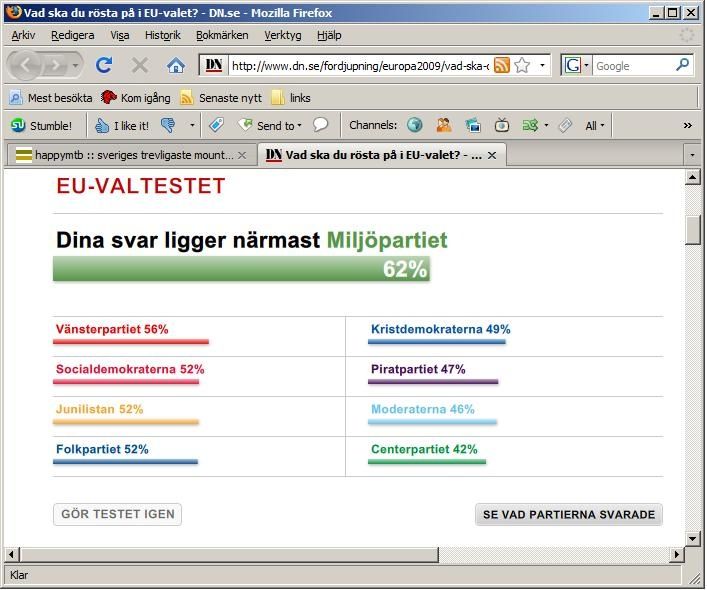The height and width of the screenshot is (590, 707).
Task: Open the search engine selector dropdown
Action: pyautogui.click(x=586, y=66)
